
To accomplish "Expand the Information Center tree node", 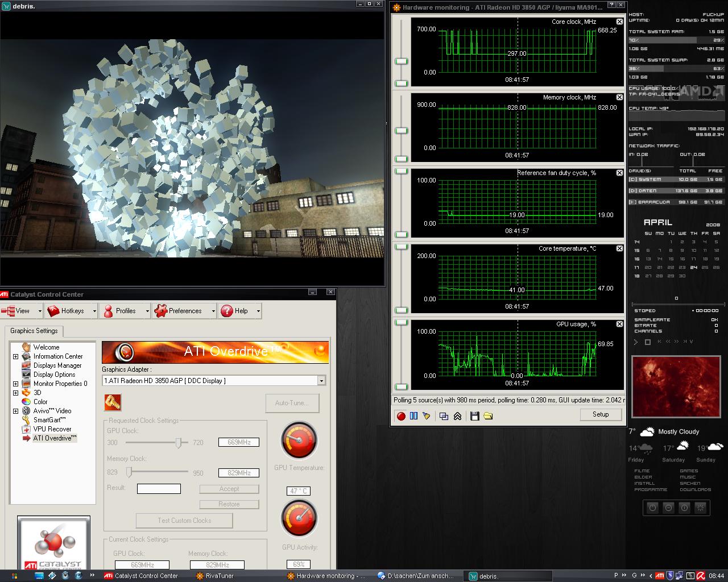I will [x=15, y=356].
